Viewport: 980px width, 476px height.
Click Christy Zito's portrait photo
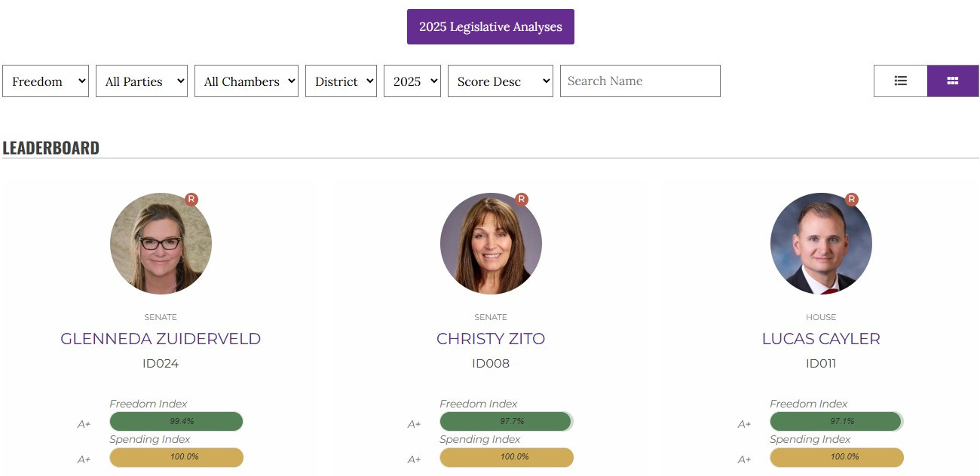pos(491,243)
